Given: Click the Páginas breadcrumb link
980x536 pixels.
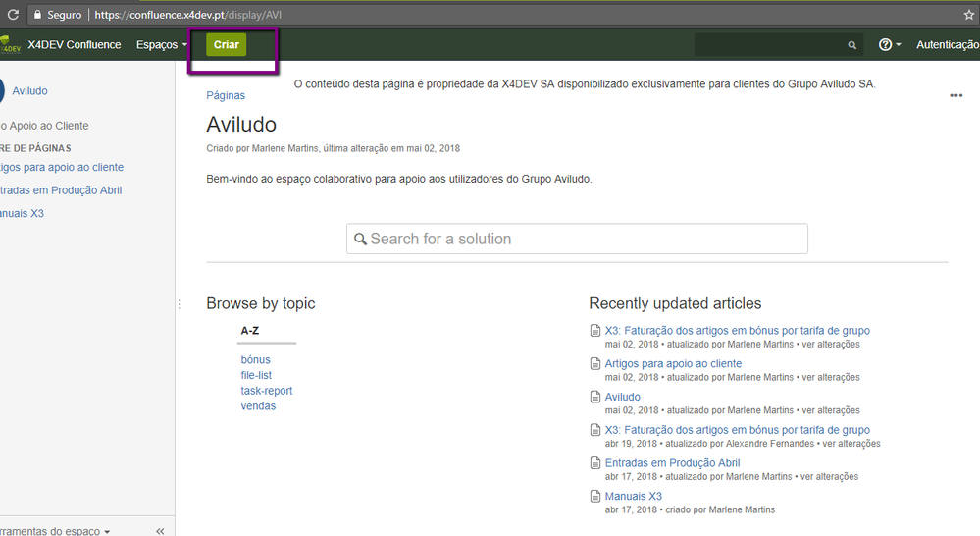Looking at the screenshot, I should [x=226, y=95].
